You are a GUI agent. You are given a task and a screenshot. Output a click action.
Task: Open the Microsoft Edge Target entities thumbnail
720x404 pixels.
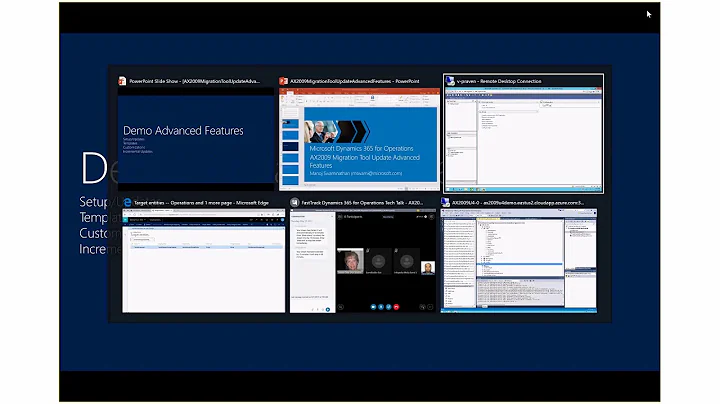203,261
